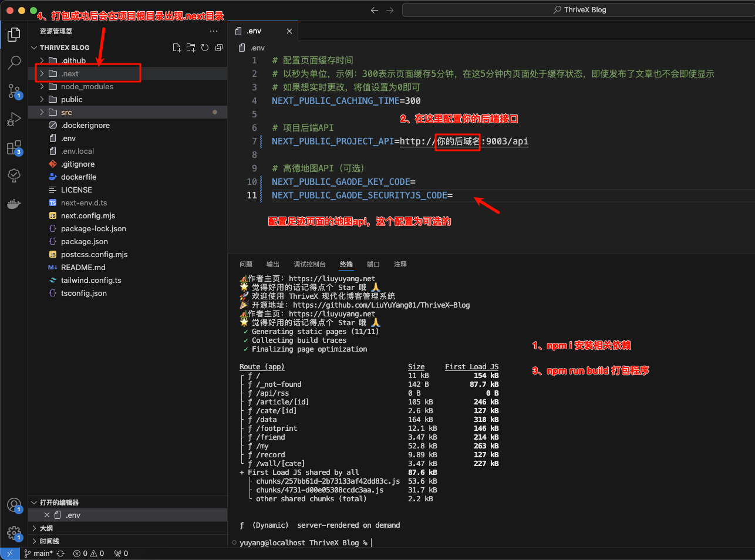Switch to the 注释 panel tab
755x560 pixels.
click(400, 264)
